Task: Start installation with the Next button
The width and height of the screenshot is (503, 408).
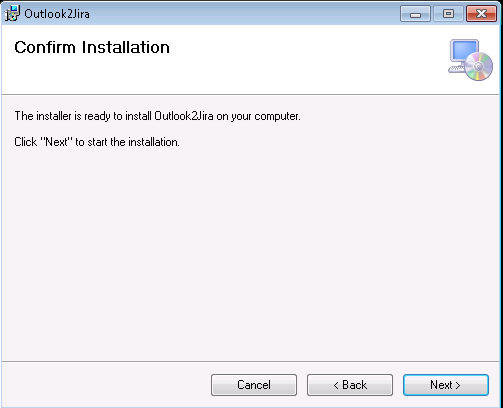Action: click(x=446, y=385)
